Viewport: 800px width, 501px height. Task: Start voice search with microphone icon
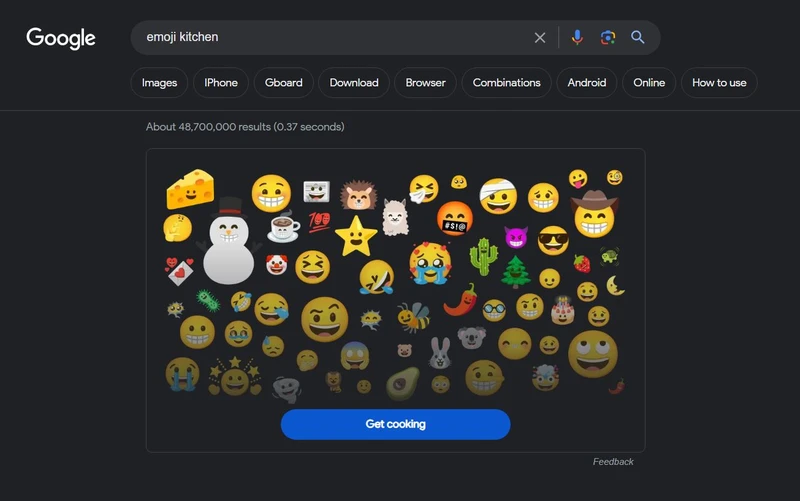[x=577, y=37]
